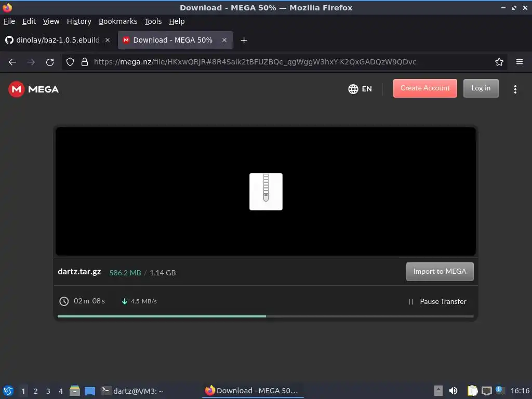
Task: View site security lock information
Action: (85, 62)
